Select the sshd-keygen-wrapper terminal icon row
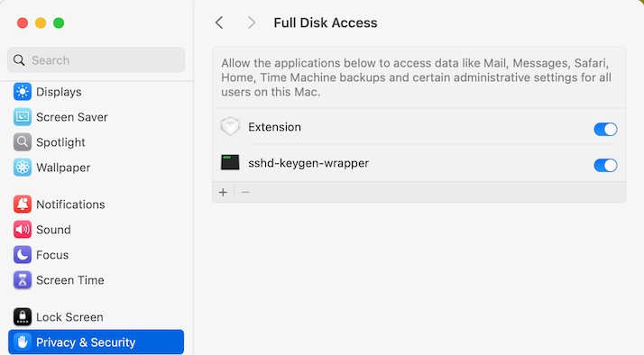Image resolution: width=644 pixels, height=355 pixels. pos(419,163)
